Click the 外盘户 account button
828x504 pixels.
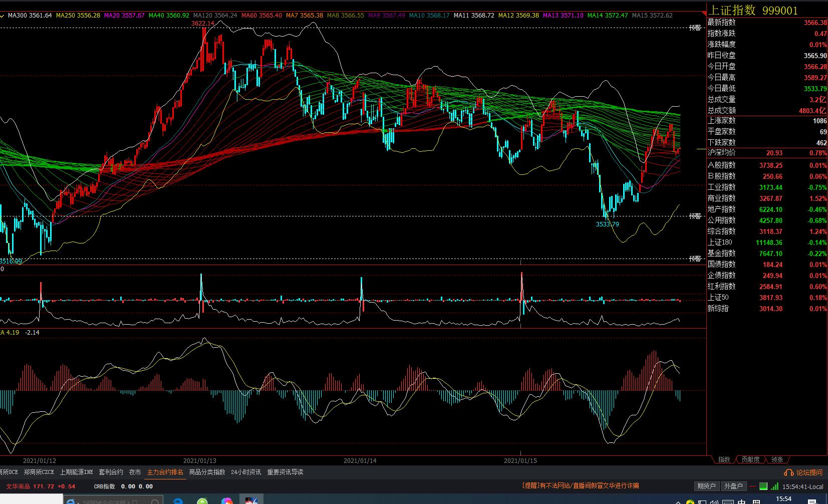[733, 486]
